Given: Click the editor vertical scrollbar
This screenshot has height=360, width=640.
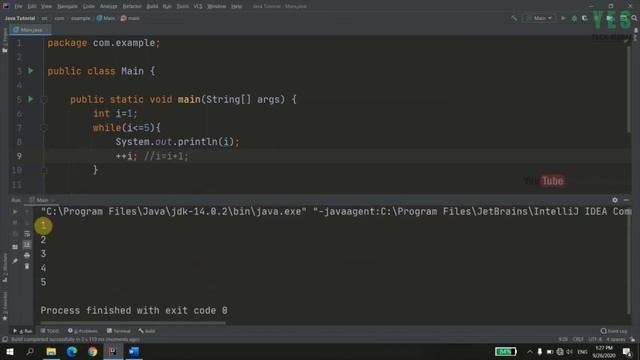Looking at the screenshot, I should 629,88.
